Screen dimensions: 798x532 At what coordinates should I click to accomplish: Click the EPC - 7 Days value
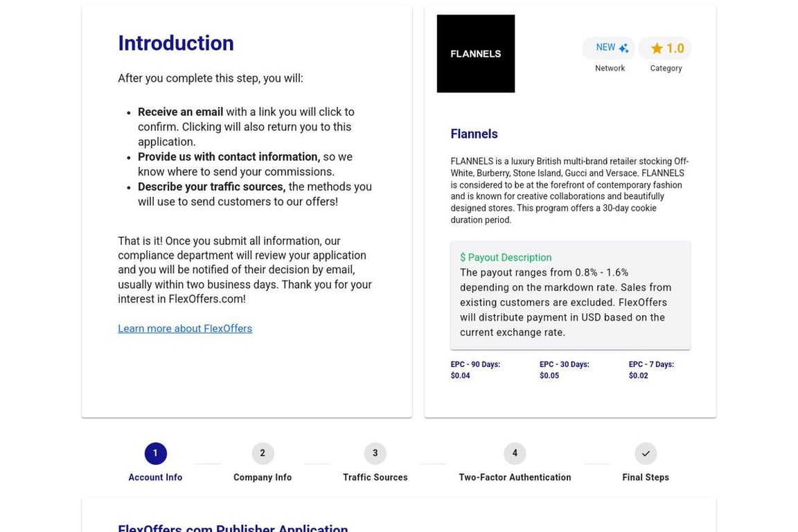point(638,375)
